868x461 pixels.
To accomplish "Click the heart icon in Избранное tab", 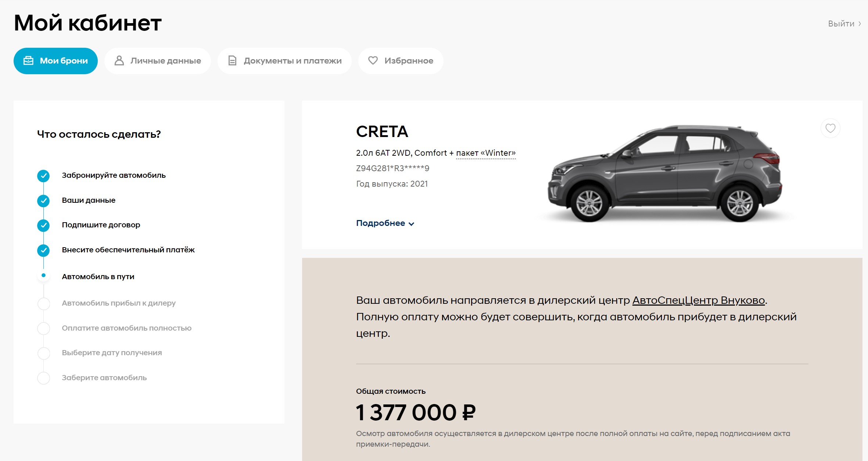I will click(x=373, y=60).
